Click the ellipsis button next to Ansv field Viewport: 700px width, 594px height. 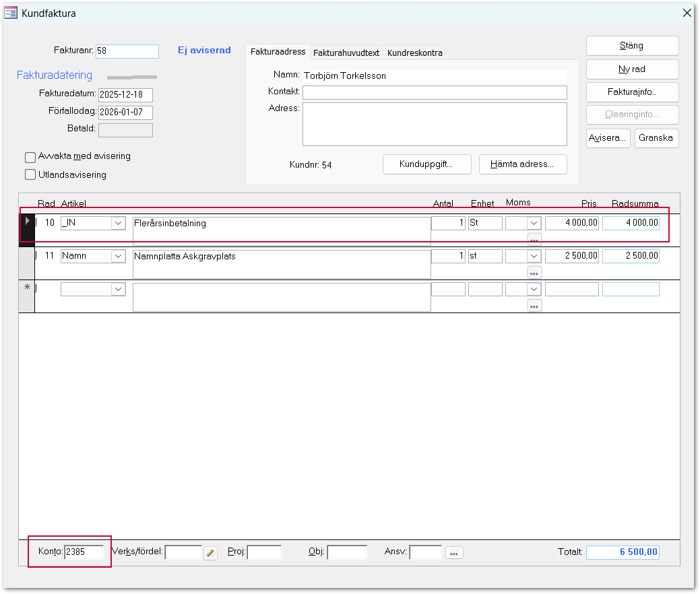click(454, 553)
